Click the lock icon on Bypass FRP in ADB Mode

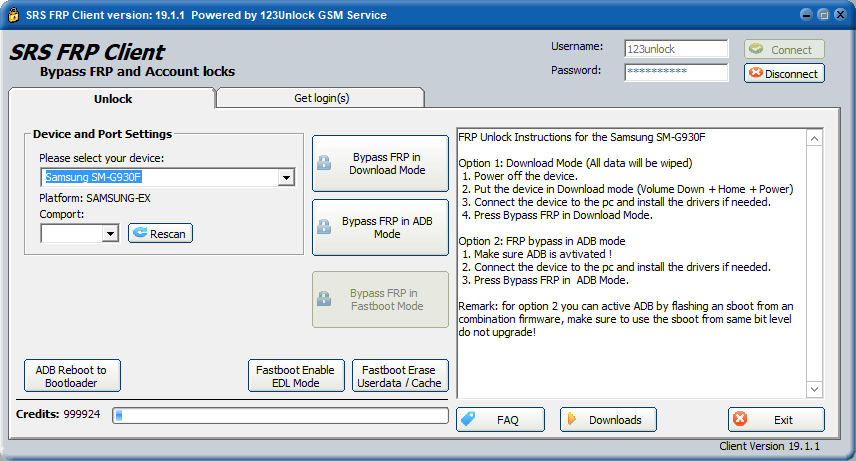click(324, 228)
